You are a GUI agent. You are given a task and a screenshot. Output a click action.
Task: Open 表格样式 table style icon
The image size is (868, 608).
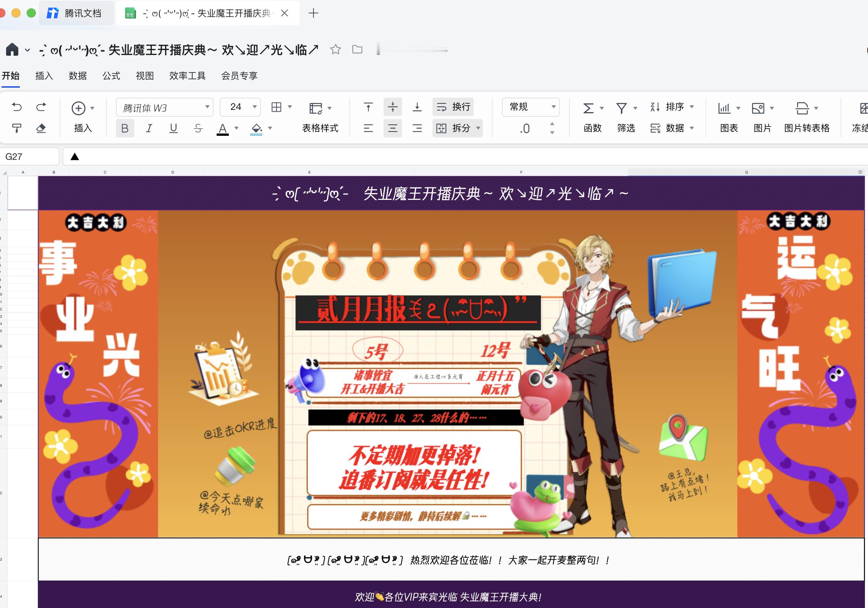pyautogui.click(x=316, y=108)
